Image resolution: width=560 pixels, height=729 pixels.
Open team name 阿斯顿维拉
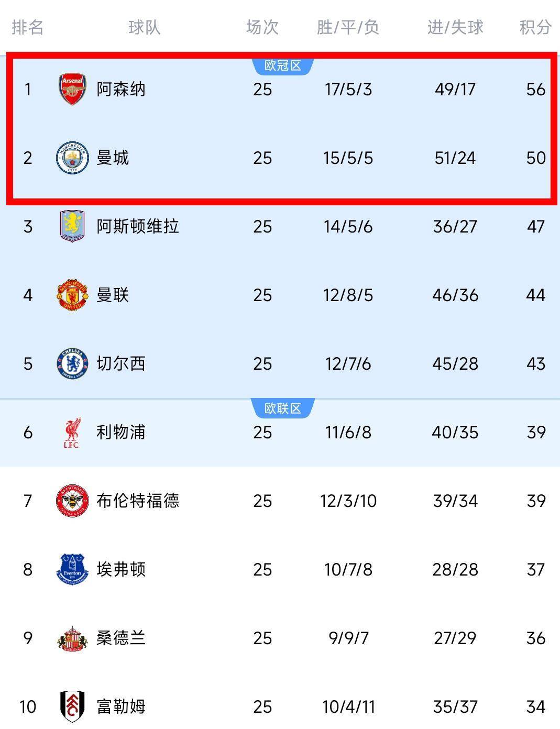(138, 226)
